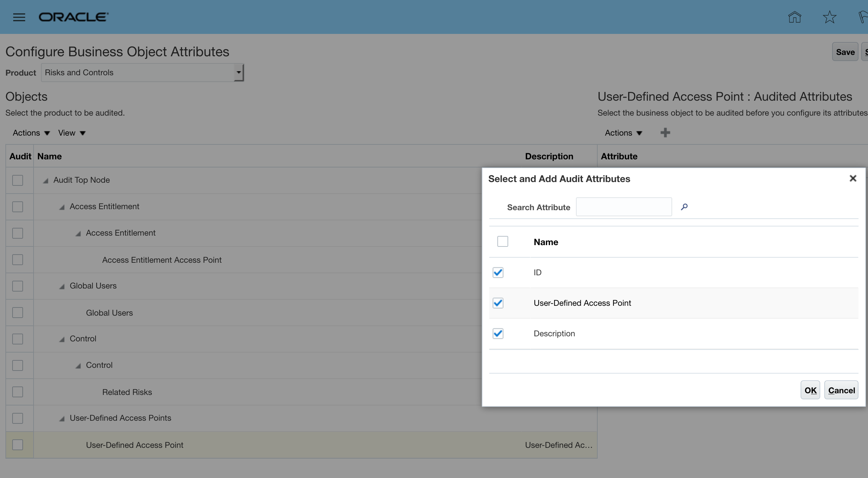Click the OK button
868x478 pixels.
pyautogui.click(x=810, y=390)
